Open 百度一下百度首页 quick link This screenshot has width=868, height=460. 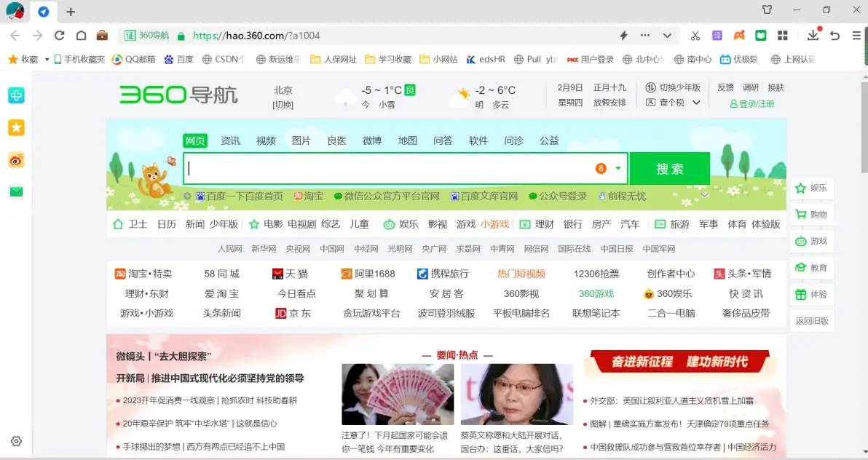240,196
